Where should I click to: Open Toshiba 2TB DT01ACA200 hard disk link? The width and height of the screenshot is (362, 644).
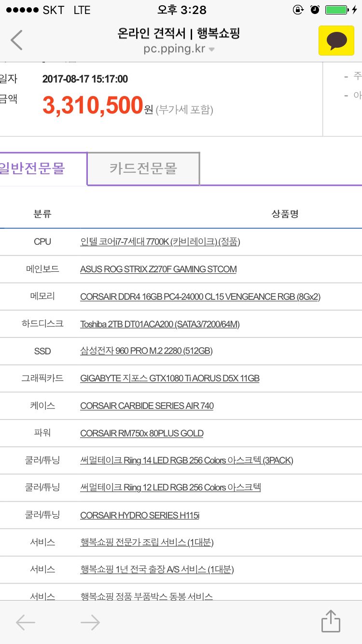tap(159, 324)
